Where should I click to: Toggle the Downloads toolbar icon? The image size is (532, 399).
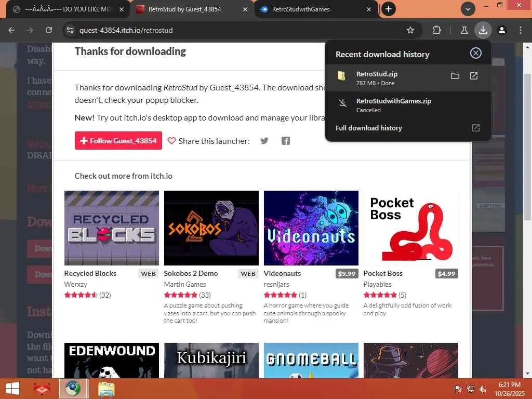483,30
